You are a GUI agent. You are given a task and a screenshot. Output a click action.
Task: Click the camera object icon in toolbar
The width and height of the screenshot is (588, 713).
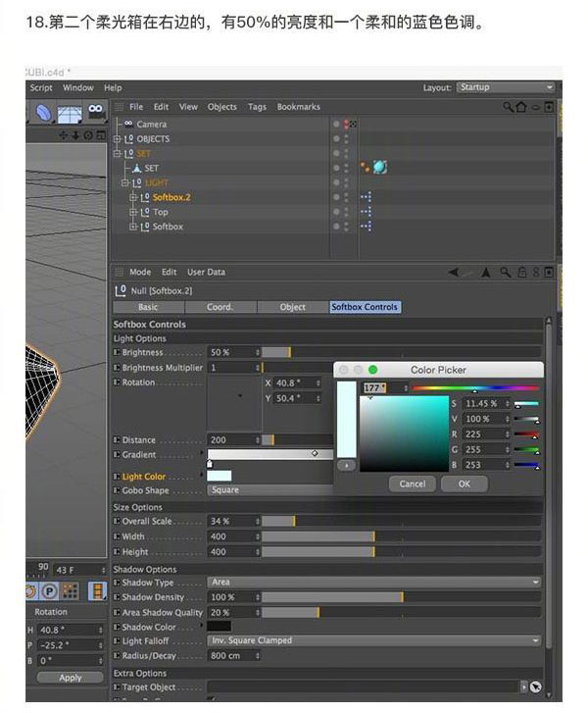click(96, 111)
